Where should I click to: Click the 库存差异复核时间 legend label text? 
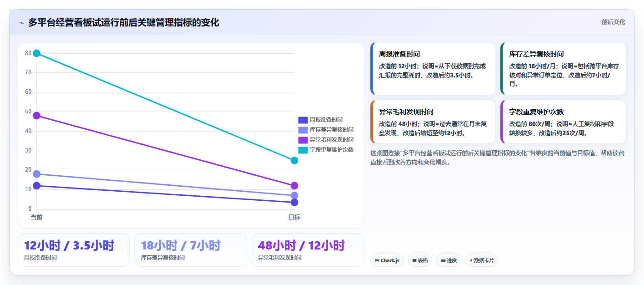pyautogui.click(x=332, y=130)
